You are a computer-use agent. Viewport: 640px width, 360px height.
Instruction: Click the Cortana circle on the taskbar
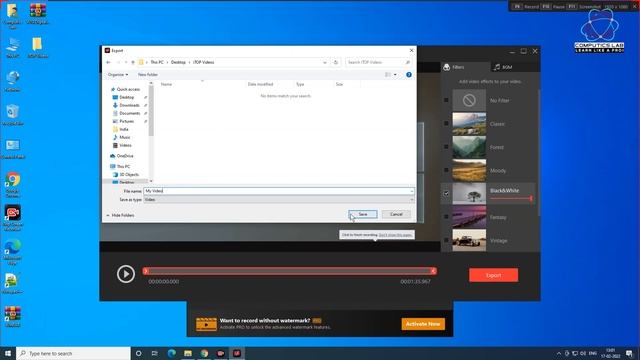point(138,353)
